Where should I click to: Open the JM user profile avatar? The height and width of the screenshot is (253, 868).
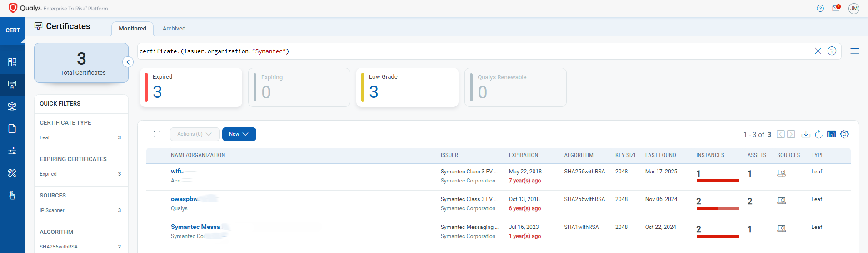click(x=854, y=8)
